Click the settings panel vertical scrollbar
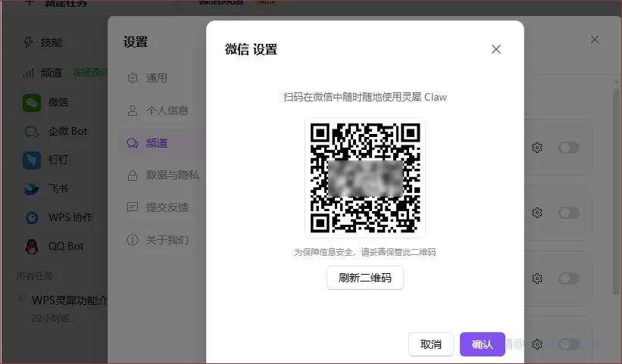This screenshot has height=364, width=622. coord(616,192)
